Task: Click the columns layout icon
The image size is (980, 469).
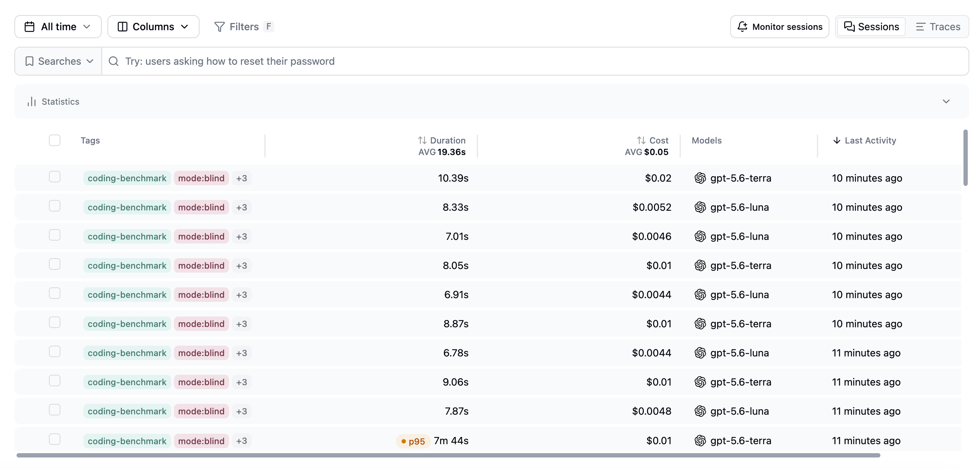Action: point(123,27)
